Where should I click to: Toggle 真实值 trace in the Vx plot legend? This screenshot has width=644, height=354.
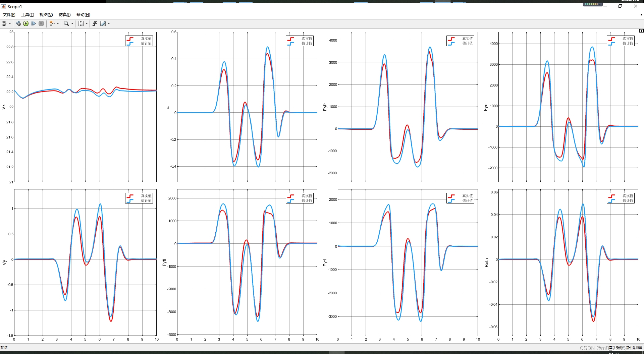point(146,39)
